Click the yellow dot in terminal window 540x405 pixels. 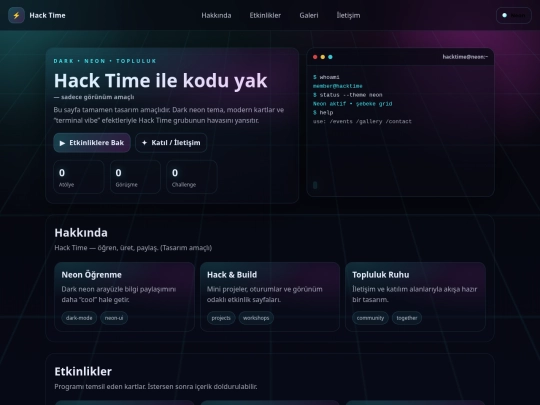point(323,57)
